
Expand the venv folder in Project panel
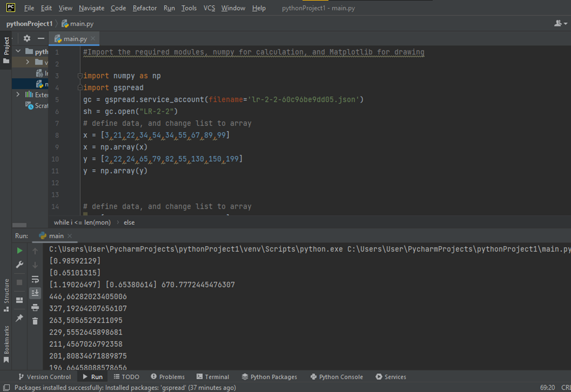(27, 62)
